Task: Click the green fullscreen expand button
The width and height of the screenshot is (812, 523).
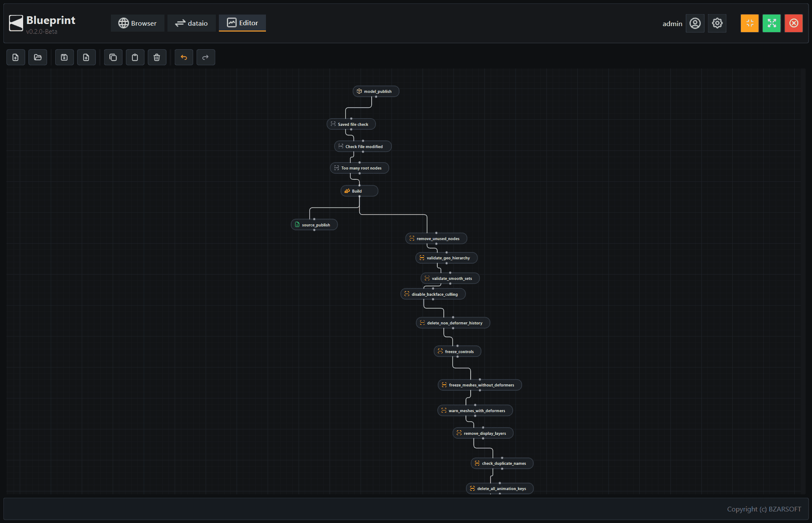Action: point(772,23)
